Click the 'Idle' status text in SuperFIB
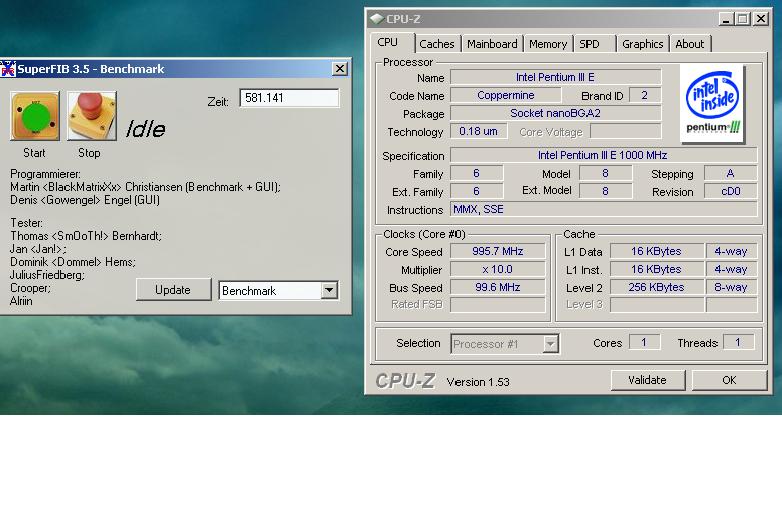This screenshot has height=525, width=782. (x=145, y=129)
